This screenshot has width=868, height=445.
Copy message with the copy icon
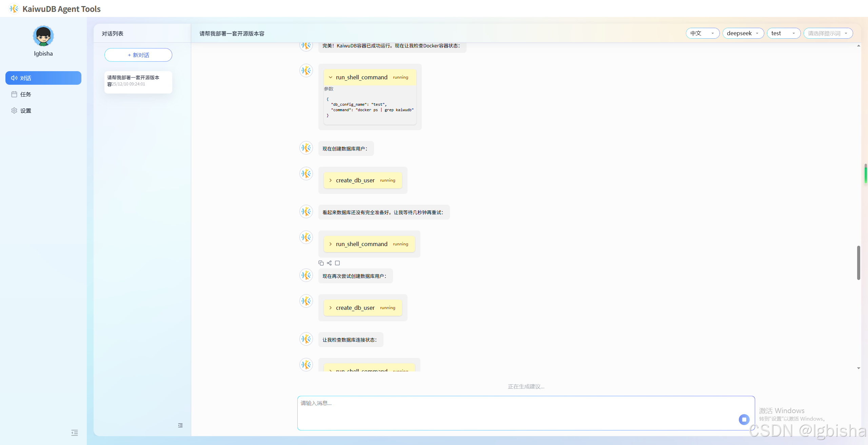point(321,263)
